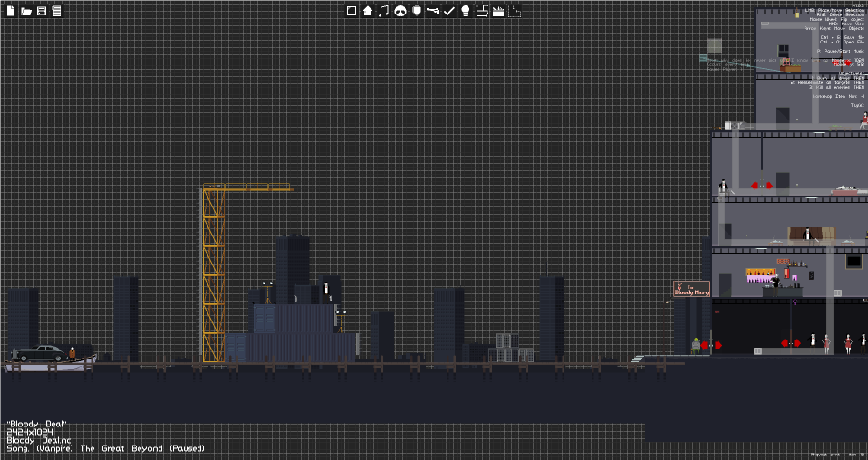Viewport: 868px width, 460px height.
Task: Select the skull enemy tool
Action: coord(400,11)
